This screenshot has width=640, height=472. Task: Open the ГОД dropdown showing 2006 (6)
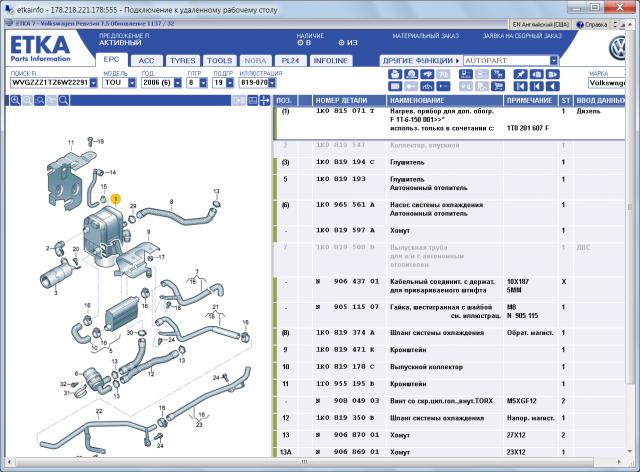tap(178, 82)
